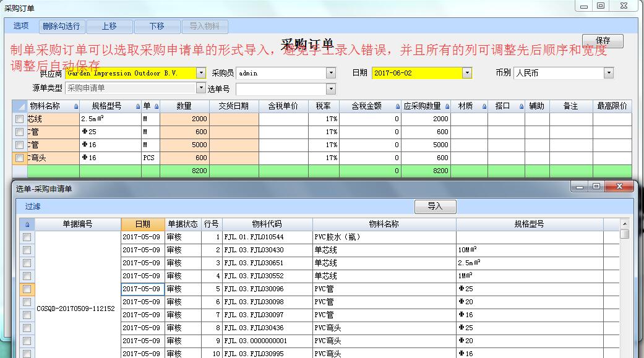Click 保存 save button
Image resolution: width=644 pixels, height=358 pixels.
tap(603, 41)
